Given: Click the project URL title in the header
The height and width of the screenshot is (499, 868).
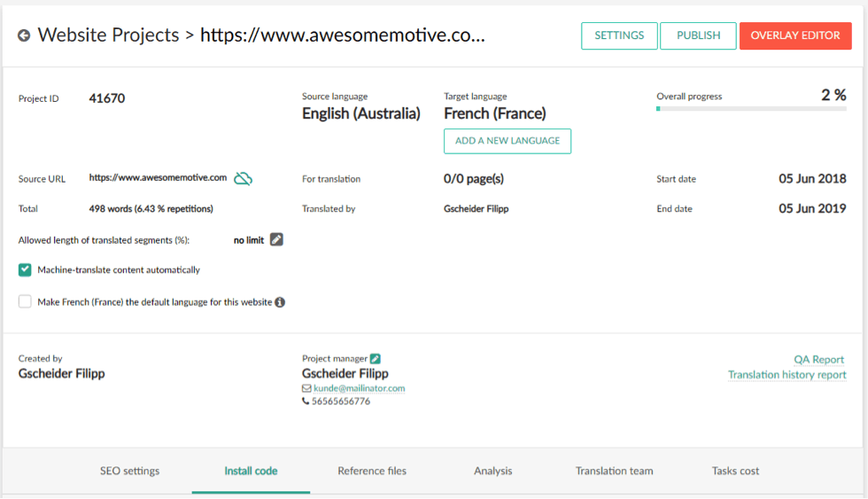Looking at the screenshot, I should click(342, 35).
